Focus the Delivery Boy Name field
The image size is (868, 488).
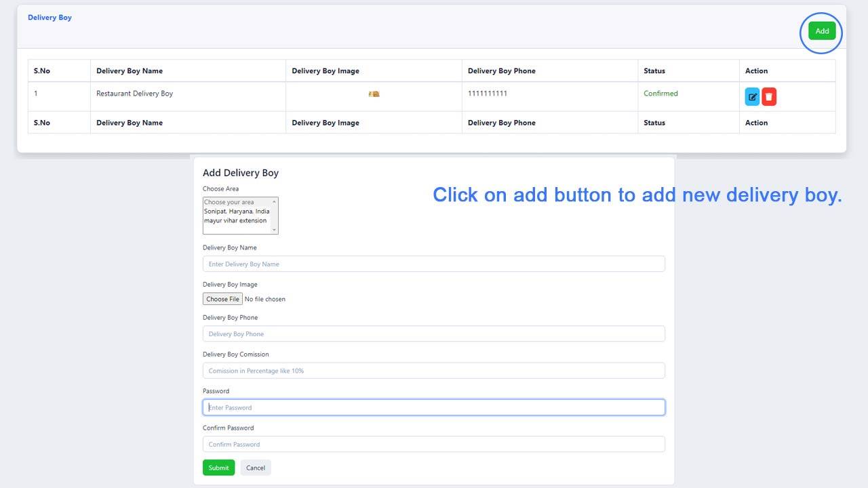(433, 264)
